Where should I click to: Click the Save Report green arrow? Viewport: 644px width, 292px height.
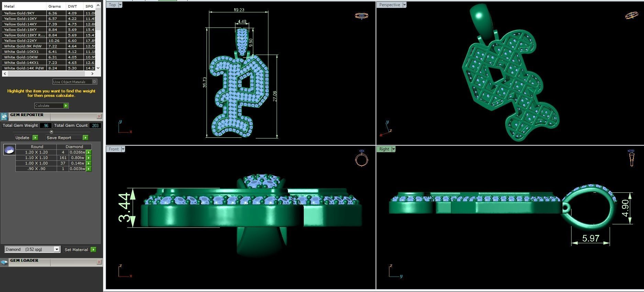click(85, 137)
